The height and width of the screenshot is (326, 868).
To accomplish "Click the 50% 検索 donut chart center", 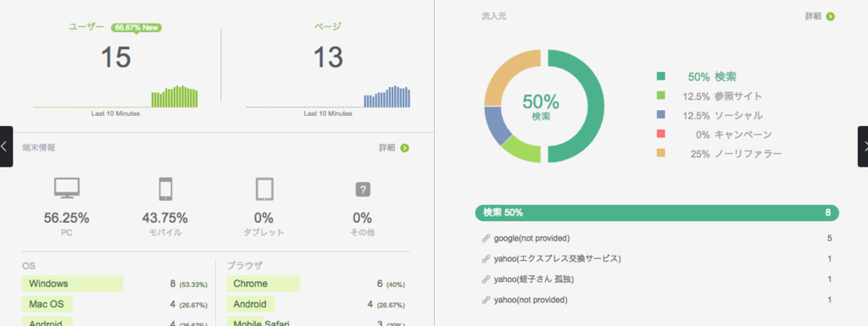I will pyautogui.click(x=541, y=107).
